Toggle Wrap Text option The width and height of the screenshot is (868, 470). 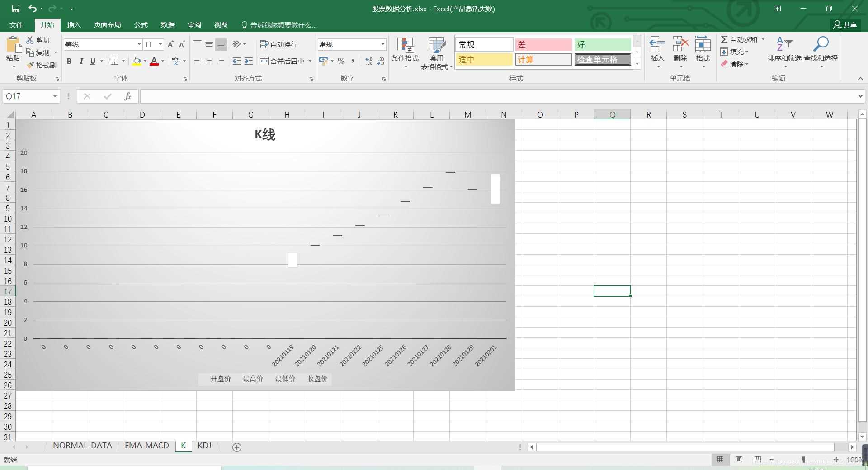(x=279, y=44)
